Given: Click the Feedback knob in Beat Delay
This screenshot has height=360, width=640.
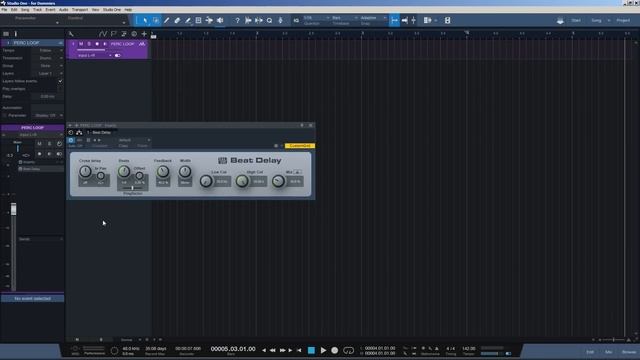Looking at the screenshot, I should point(163,171).
